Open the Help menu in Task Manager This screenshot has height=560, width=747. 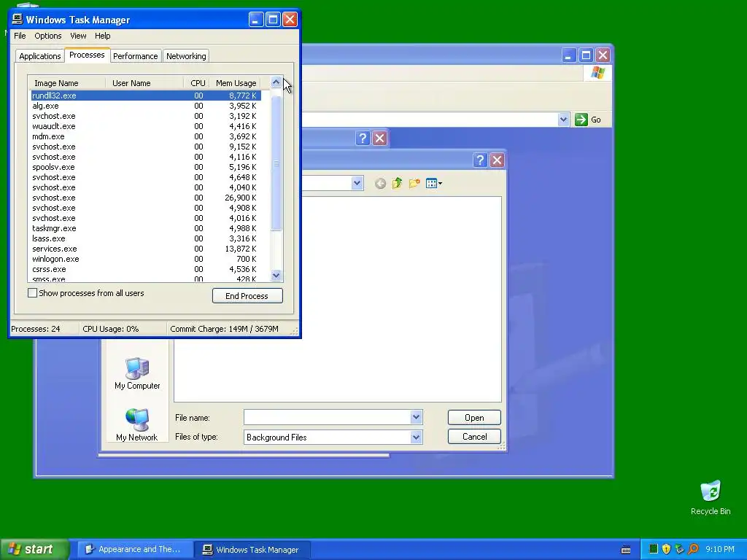[x=102, y=36]
